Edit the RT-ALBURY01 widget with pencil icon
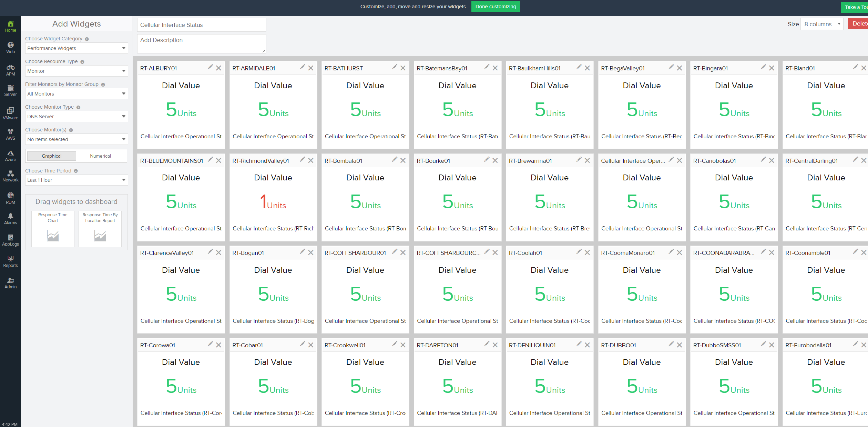This screenshot has width=868, height=427. pyautogui.click(x=210, y=67)
